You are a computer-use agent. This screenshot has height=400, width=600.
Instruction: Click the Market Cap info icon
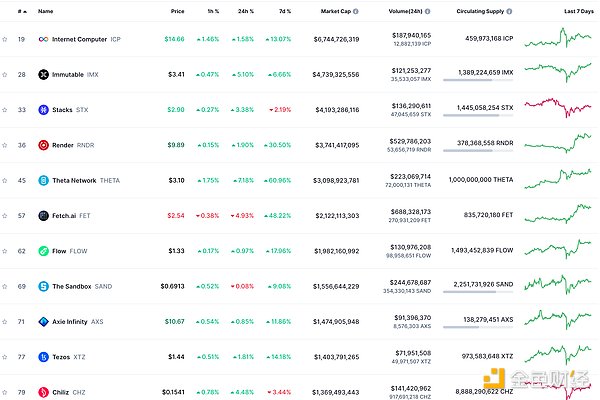356,11
